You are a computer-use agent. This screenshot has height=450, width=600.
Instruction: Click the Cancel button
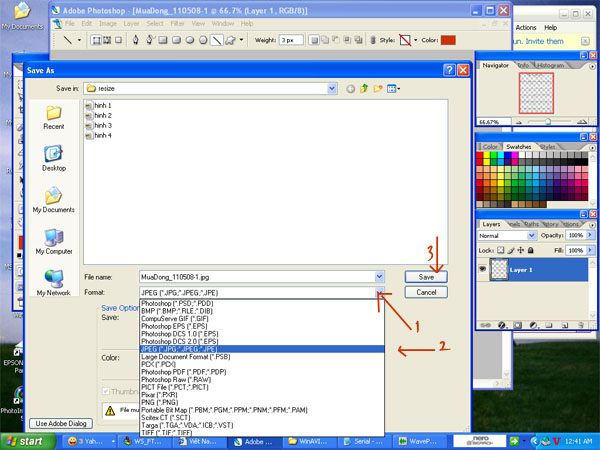coord(426,292)
